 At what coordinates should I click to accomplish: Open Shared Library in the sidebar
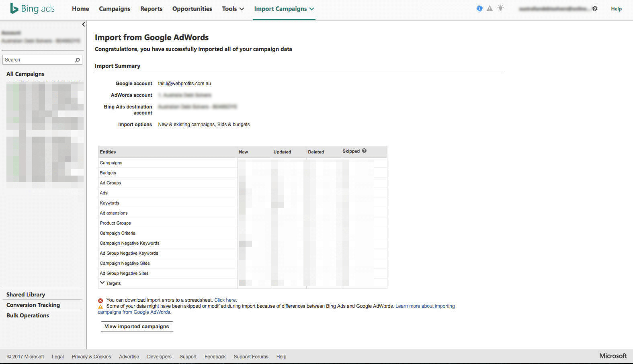coord(26,294)
